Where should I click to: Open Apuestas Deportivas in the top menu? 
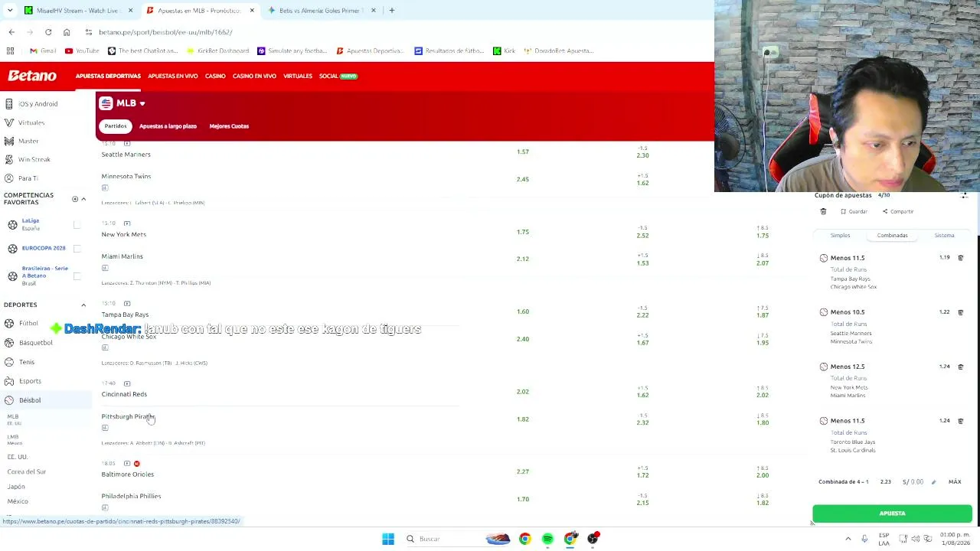coord(108,76)
